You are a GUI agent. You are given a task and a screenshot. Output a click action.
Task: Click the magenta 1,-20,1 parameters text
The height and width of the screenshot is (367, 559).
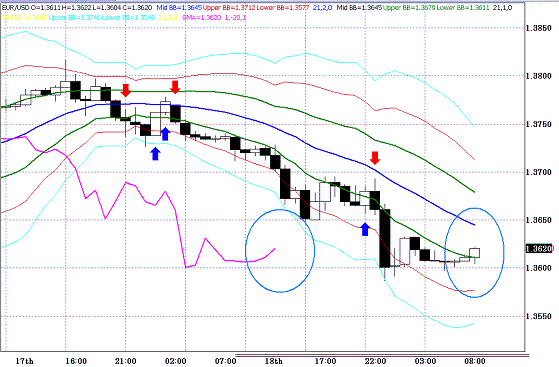(236, 17)
